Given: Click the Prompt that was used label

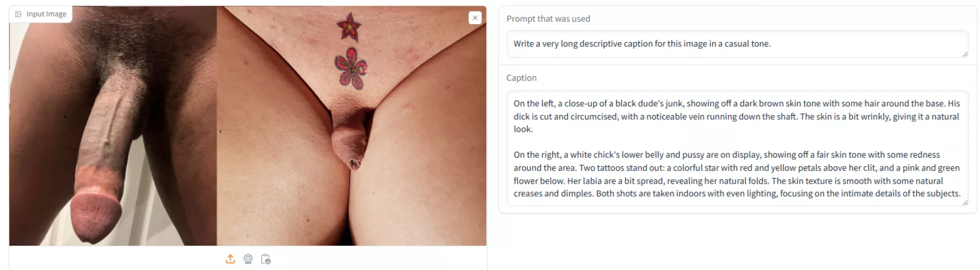Looking at the screenshot, I should tap(548, 19).
